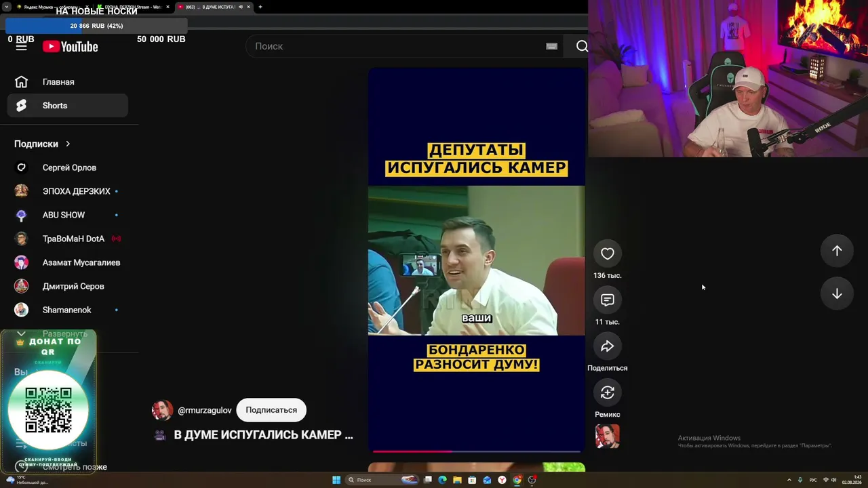Open Азамат Мусагалиев subscription channel
This screenshot has height=488, width=868.
click(x=68, y=262)
